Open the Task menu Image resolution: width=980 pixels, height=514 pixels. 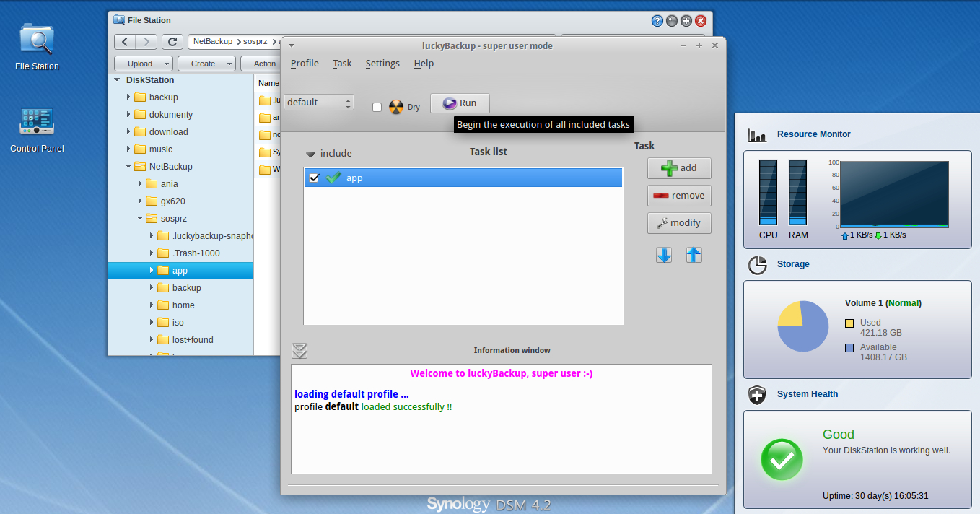click(342, 64)
